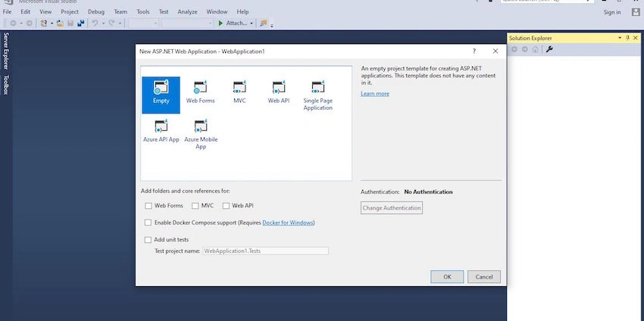Screen dimensions: 644x321
Task: Open the Solution Configurations combo box
Action: [x=143, y=23]
